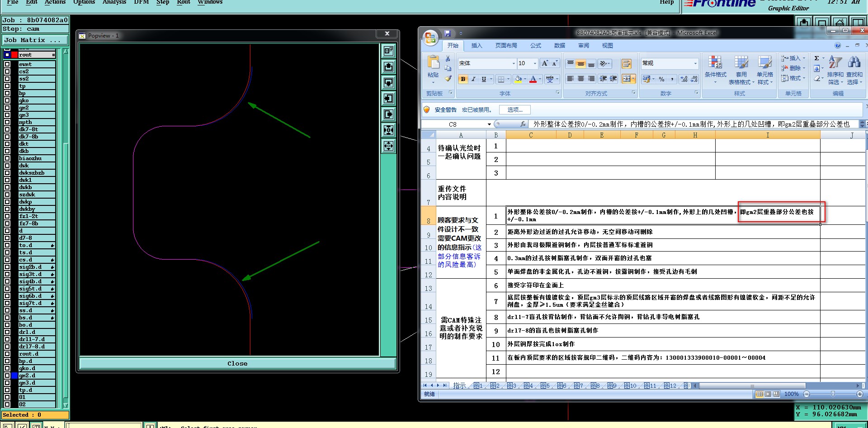Click the percent style icon
The image size is (868, 428).
click(661, 79)
